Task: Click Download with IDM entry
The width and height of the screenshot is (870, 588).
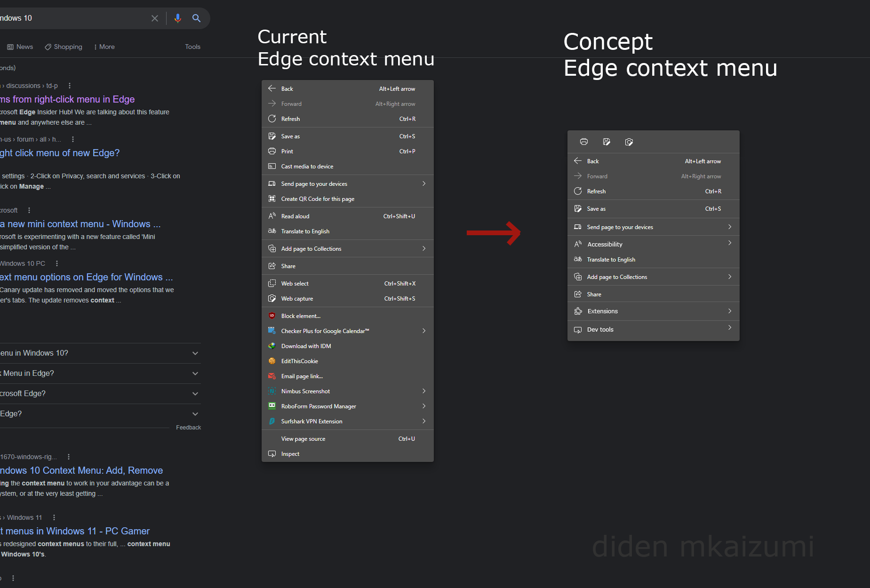Action: pos(306,346)
